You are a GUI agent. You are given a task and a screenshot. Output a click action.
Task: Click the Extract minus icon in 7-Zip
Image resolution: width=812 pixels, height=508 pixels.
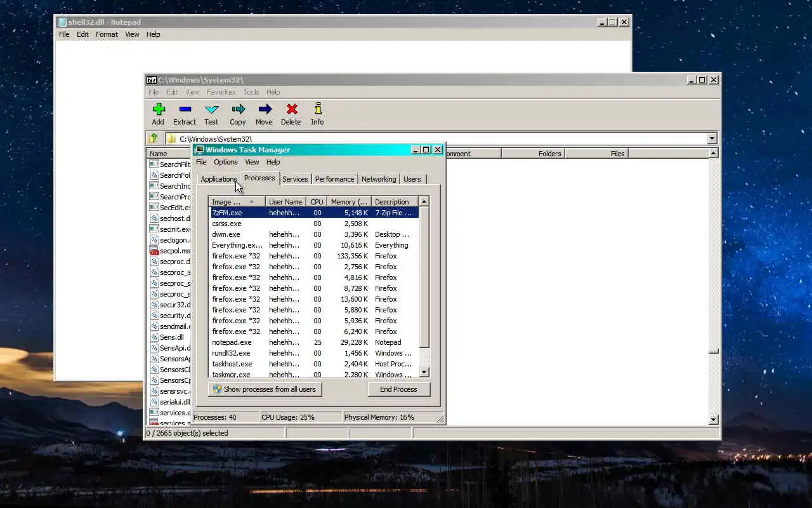point(185,109)
